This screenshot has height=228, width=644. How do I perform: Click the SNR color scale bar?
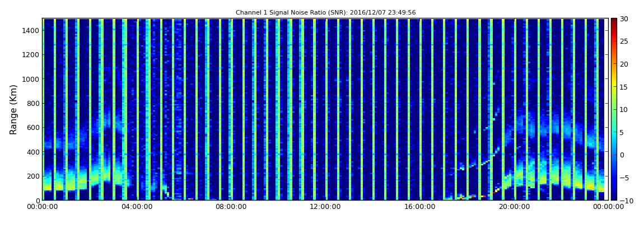[614, 109]
